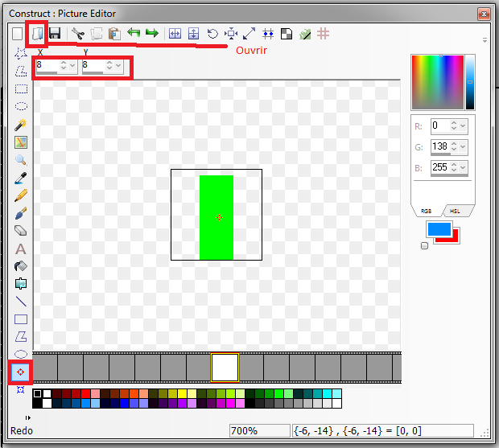This screenshot has height=448, width=499.
Task: Redo with the right green arrow
Action: tap(152, 32)
